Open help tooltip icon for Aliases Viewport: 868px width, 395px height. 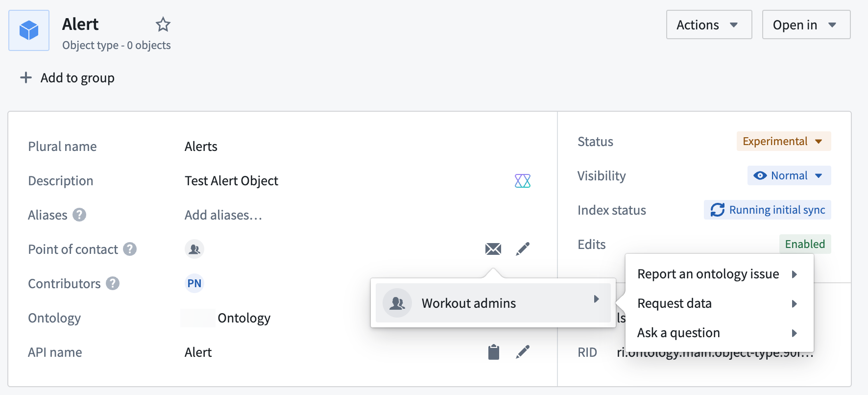(79, 215)
